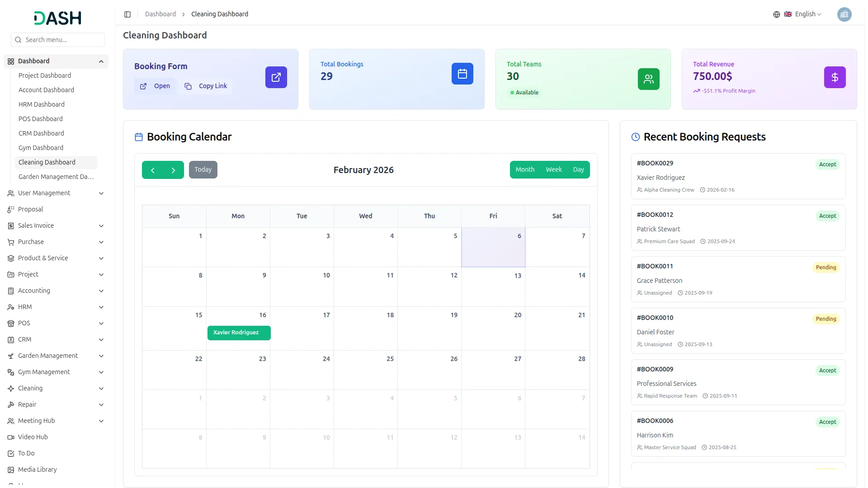Viewport: 868px width, 488px height.
Task: Open the Video Hub sidebar item
Action: pos(33,437)
